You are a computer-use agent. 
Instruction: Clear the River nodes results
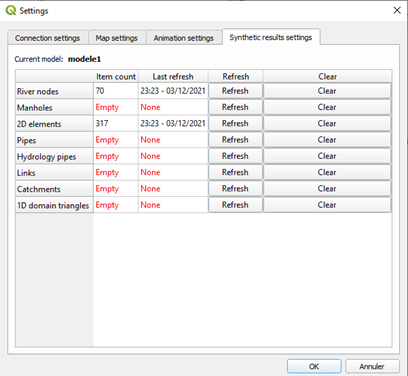click(x=327, y=91)
